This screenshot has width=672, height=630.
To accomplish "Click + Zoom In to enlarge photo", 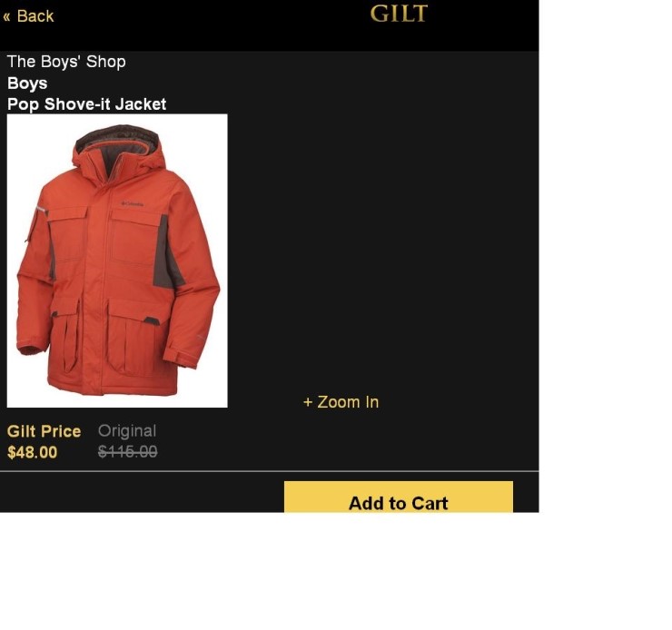I will click(x=341, y=402).
